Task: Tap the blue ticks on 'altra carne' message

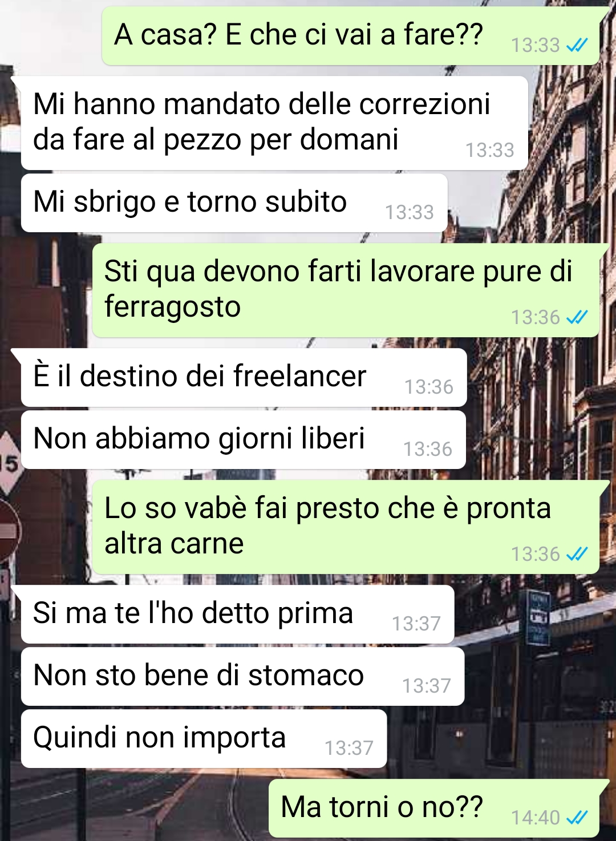Action: tap(577, 554)
